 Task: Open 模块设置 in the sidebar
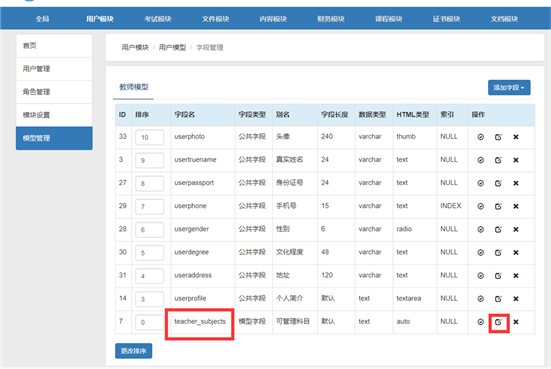54,115
